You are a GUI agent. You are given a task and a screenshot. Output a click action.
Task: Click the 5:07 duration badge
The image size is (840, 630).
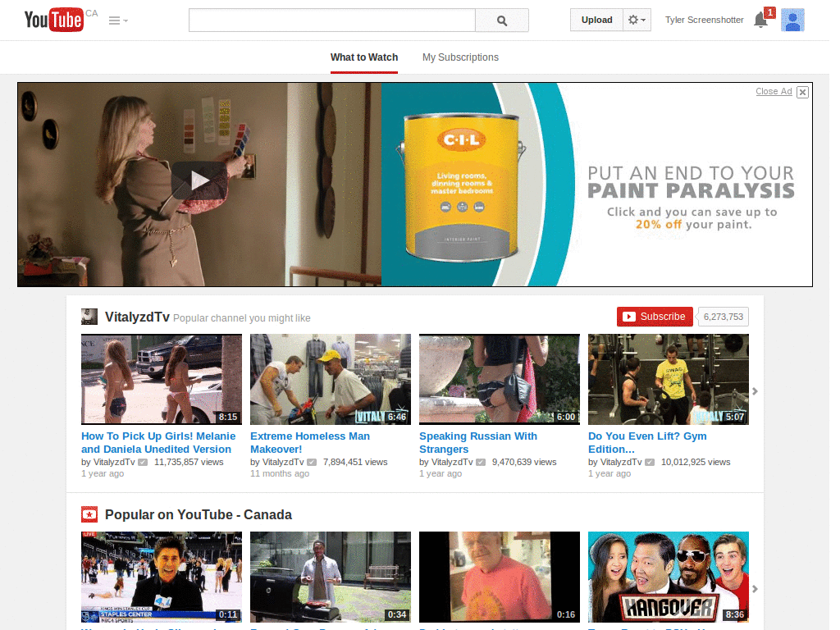point(734,417)
